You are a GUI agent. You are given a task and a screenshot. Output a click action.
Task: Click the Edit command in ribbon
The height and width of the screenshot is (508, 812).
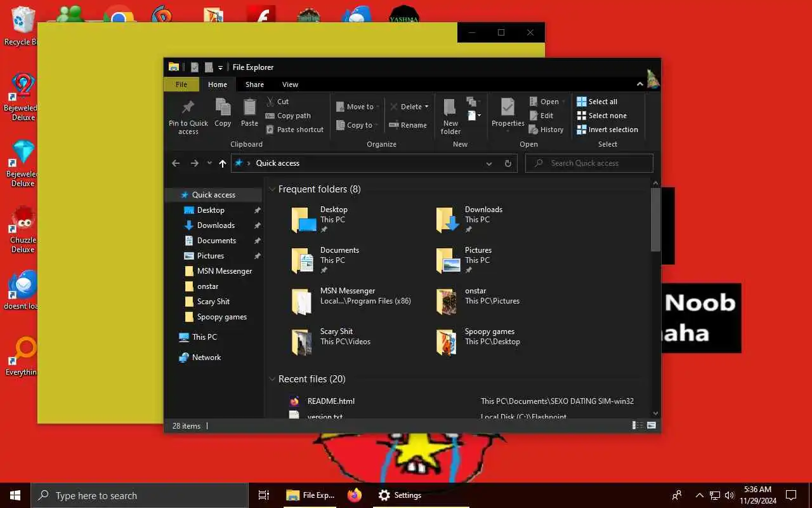pyautogui.click(x=541, y=116)
